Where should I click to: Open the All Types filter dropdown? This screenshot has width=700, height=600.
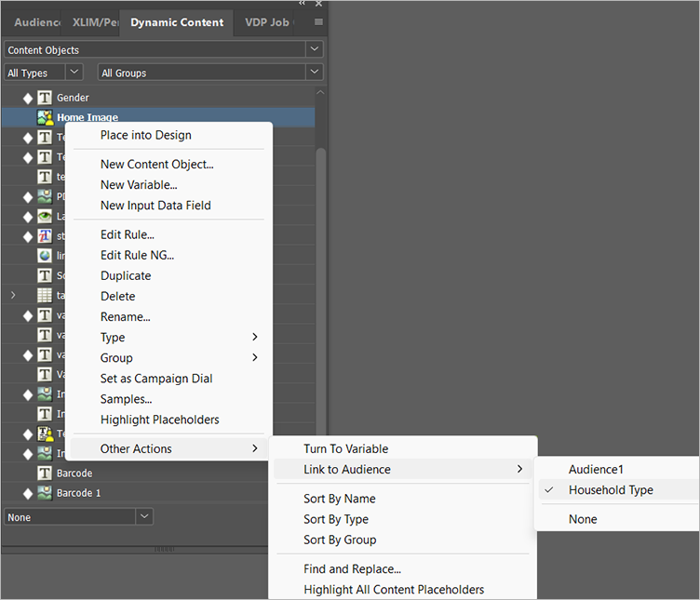coord(74,72)
